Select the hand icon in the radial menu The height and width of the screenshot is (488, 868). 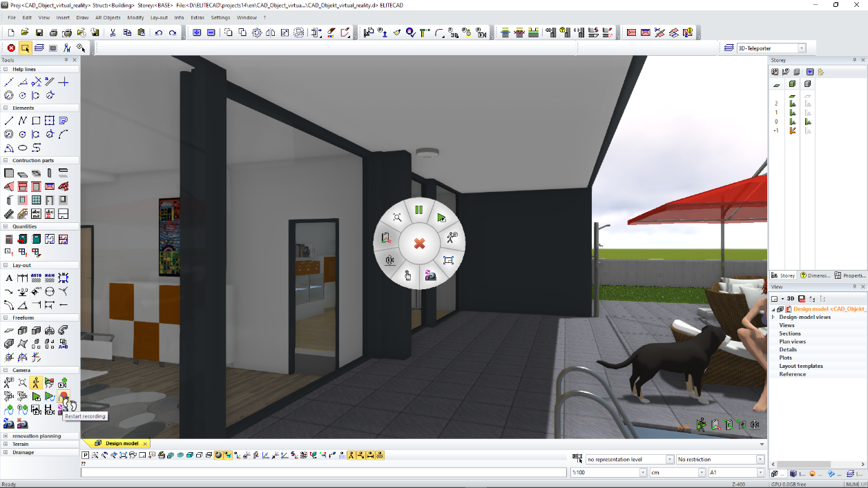pyautogui.click(x=407, y=276)
